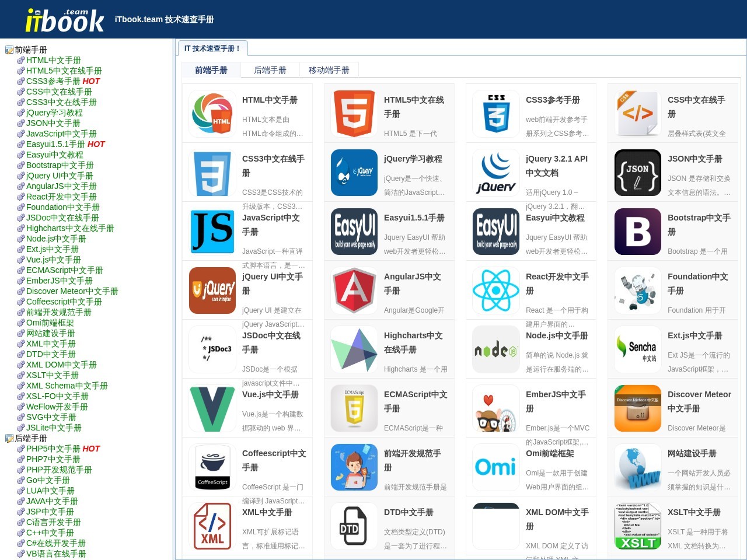Open the Foundation中文手册 robot icon

(638, 290)
